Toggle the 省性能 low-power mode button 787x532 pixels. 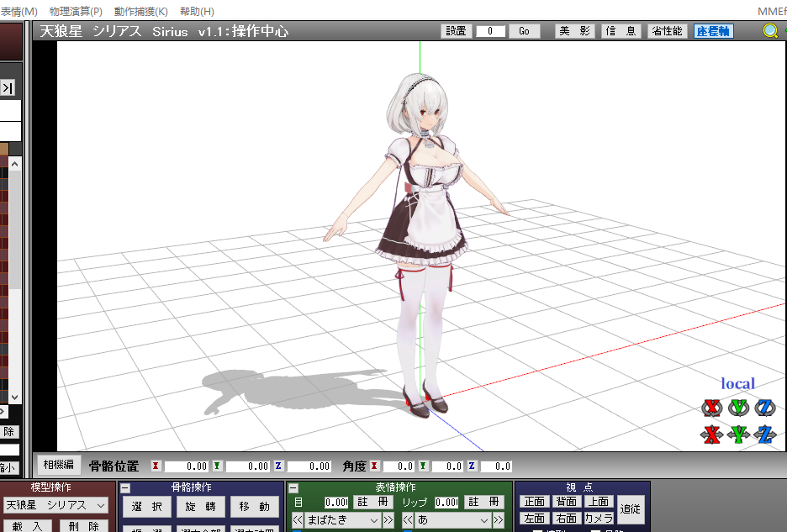pyautogui.click(x=667, y=31)
